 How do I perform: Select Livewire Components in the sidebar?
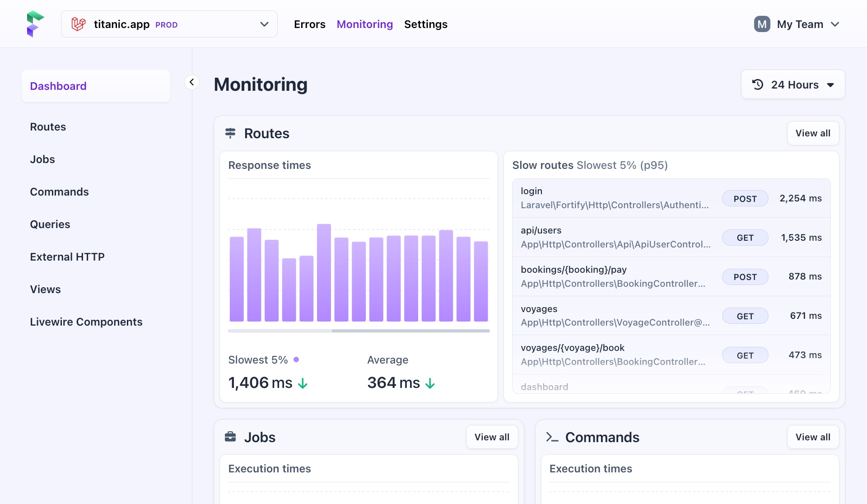coord(86,322)
